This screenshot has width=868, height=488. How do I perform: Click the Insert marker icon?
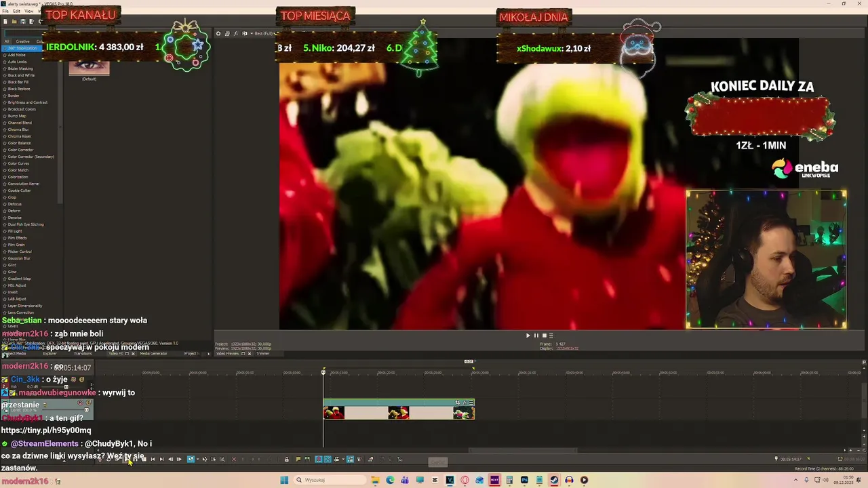pyautogui.click(x=298, y=460)
